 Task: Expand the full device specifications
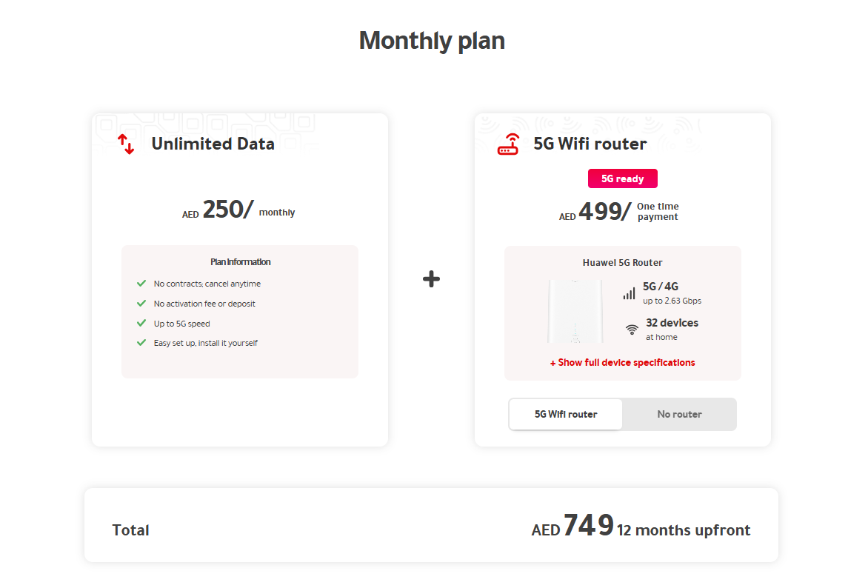click(x=622, y=362)
